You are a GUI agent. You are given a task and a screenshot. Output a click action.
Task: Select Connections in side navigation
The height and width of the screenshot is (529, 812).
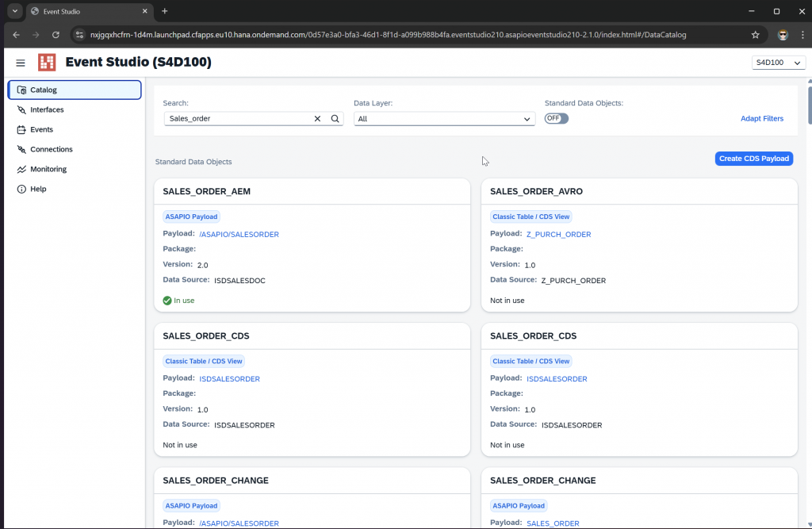(x=51, y=149)
